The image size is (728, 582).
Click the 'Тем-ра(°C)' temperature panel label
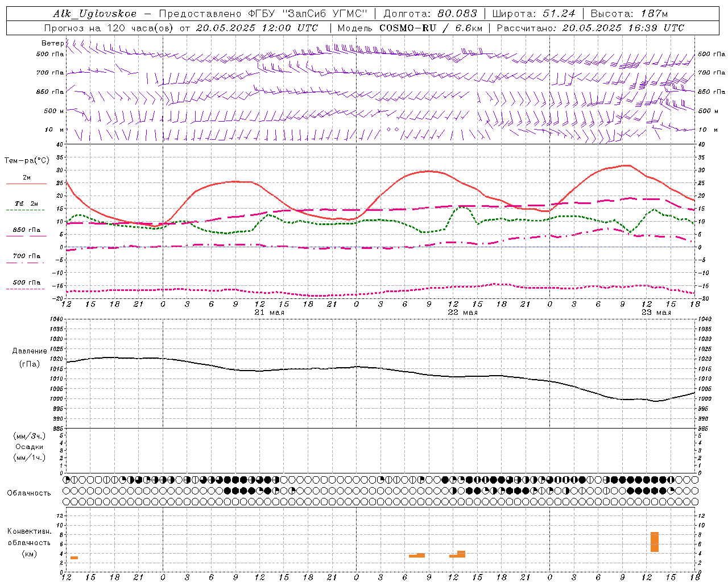click(27, 161)
